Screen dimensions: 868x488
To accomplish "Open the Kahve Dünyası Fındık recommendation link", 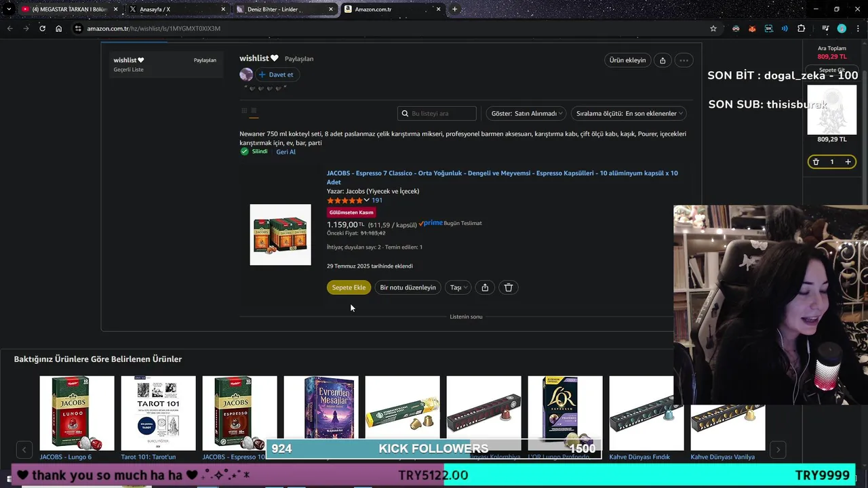I will [639, 457].
